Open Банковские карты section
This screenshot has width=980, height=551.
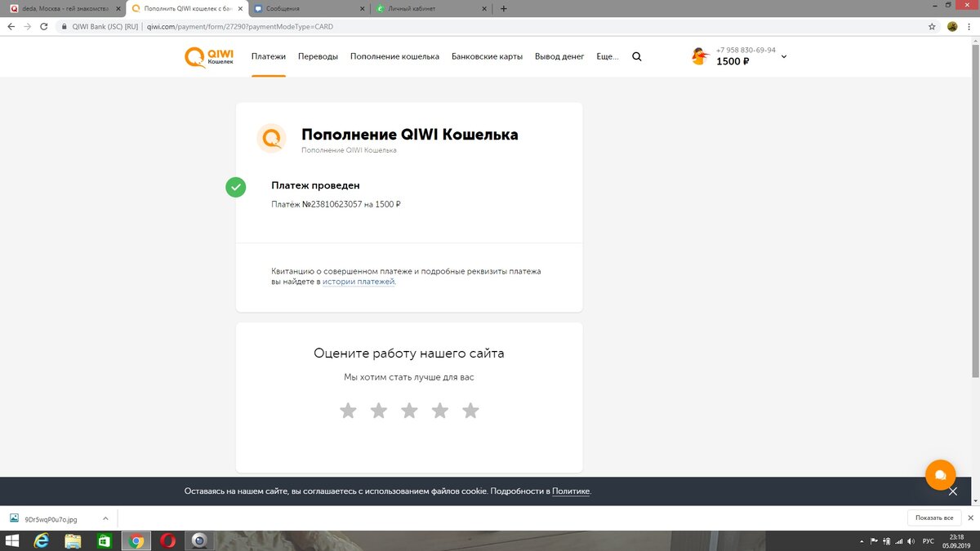[487, 57]
